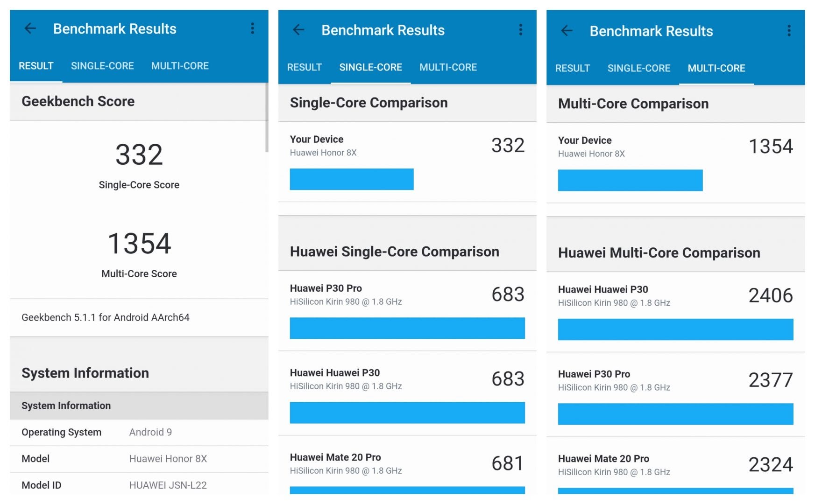Screen dimensions: 815x504
Task: Click Model ID row HUAWEI JSN-L22
Action: click(139, 484)
